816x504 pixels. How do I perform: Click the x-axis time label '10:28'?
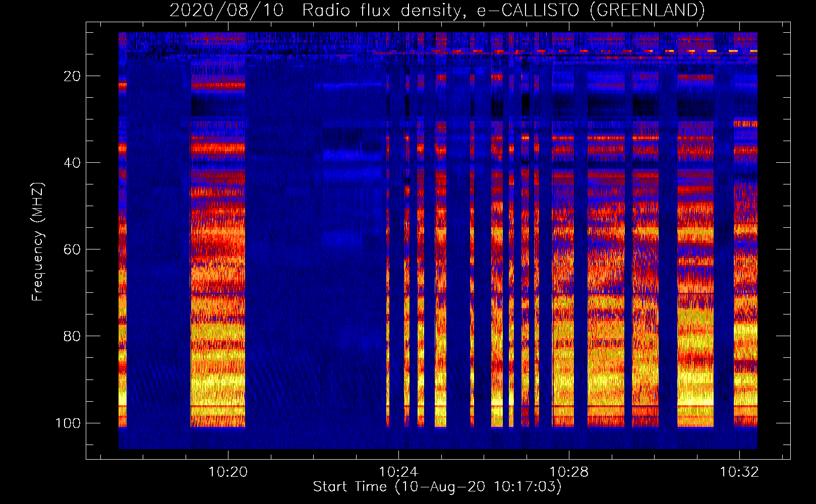(569, 472)
